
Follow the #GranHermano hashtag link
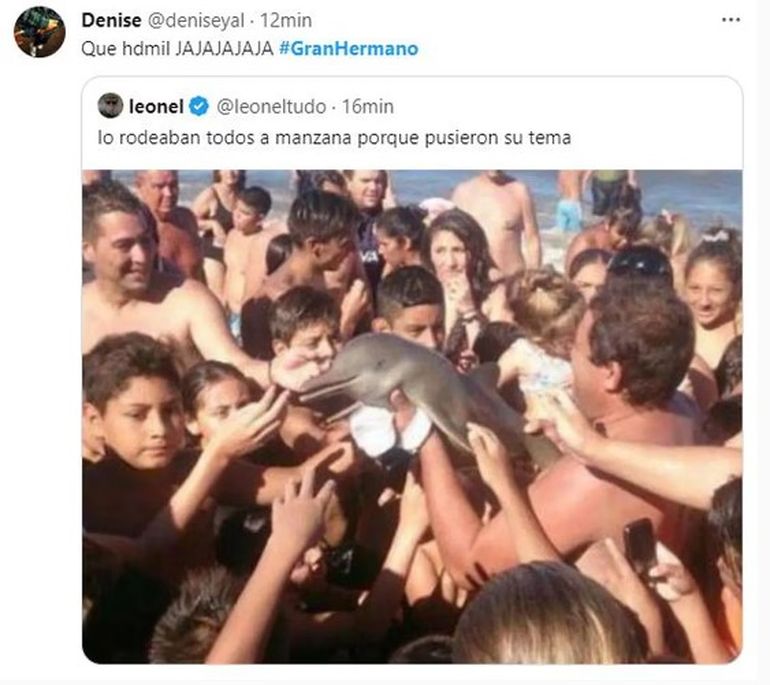[x=348, y=48]
